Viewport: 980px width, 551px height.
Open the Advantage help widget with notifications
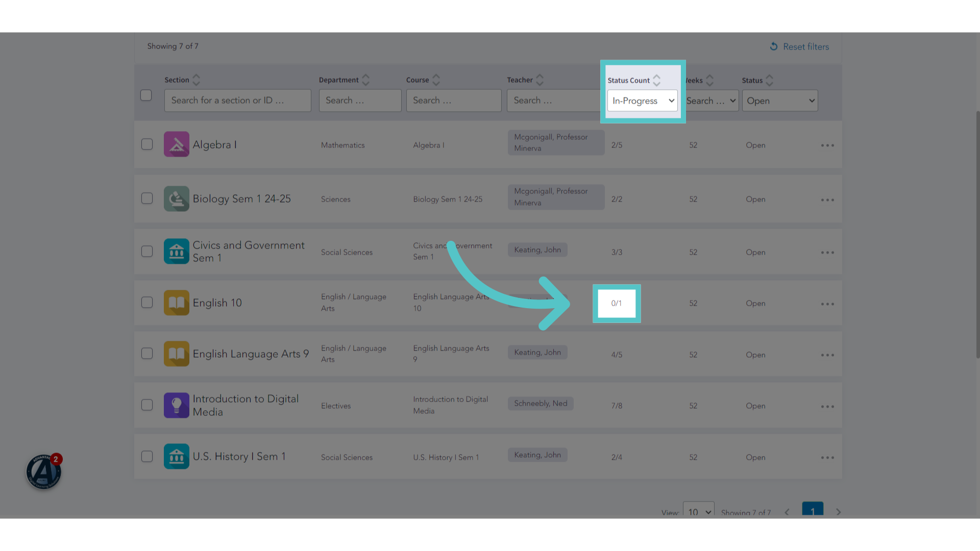point(44,471)
